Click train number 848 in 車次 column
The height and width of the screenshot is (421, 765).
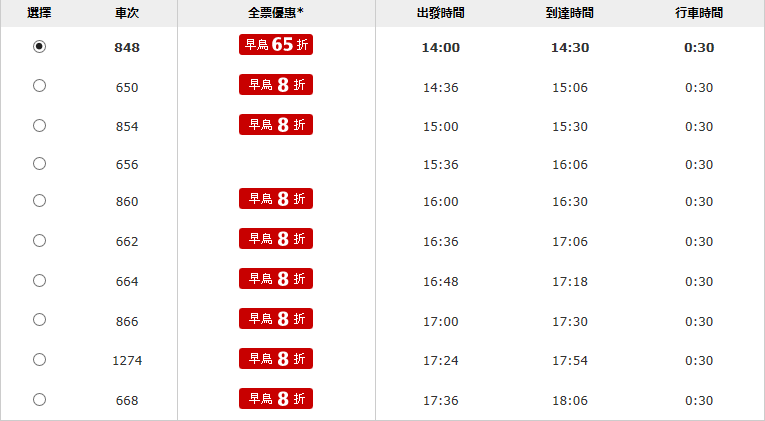[127, 48]
